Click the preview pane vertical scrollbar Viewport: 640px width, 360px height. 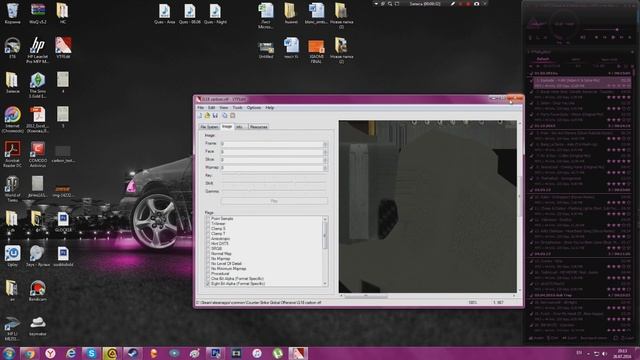point(520,206)
